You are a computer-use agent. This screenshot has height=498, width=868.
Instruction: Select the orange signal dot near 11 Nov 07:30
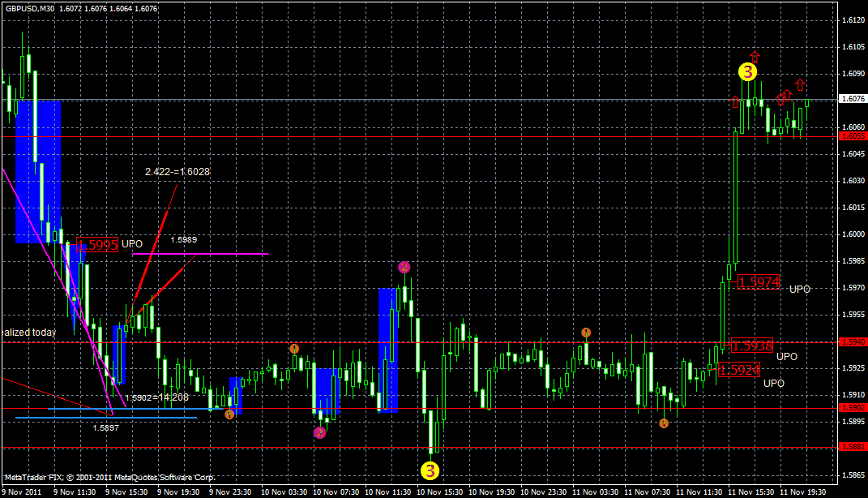click(x=664, y=424)
